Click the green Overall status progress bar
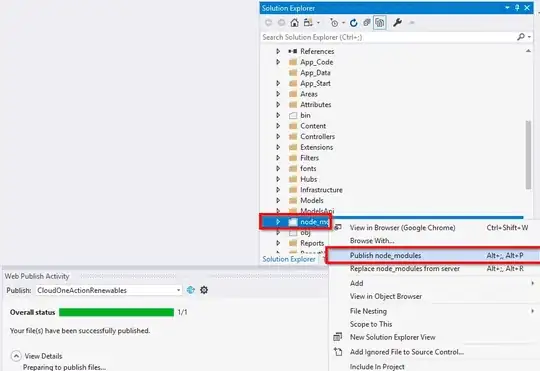 [116, 312]
